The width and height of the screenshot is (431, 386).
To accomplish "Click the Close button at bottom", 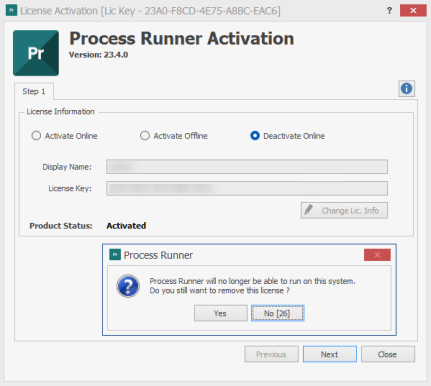I will pyautogui.click(x=388, y=354).
